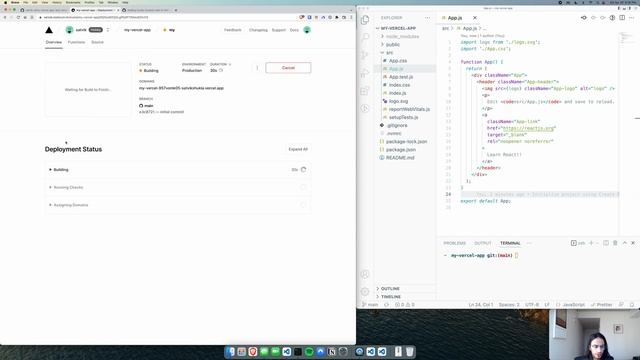Screen dimensions: 640x360
Task: Open the Feedback link in Vercel header
Action: pyautogui.click(x=233, y=30)
